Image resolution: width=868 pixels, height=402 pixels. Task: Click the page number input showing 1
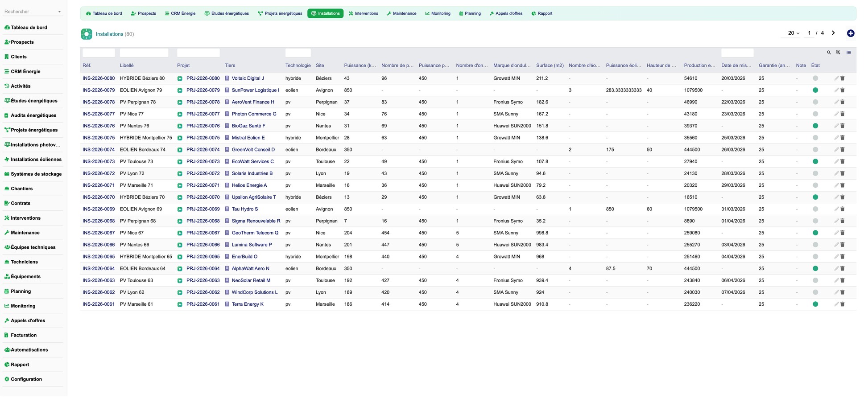[809, 33]
